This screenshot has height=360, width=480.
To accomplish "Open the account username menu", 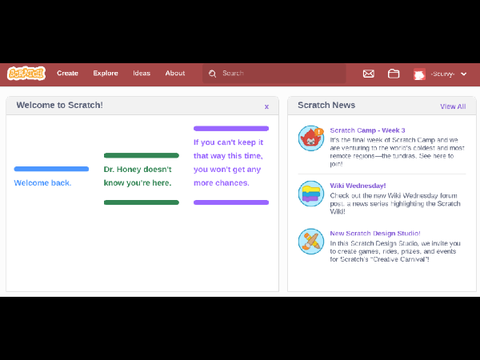I will pos(442,74).
